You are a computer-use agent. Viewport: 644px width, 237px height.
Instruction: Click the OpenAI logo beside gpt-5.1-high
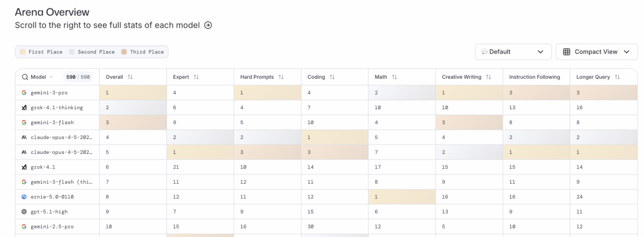click(24, 211)
